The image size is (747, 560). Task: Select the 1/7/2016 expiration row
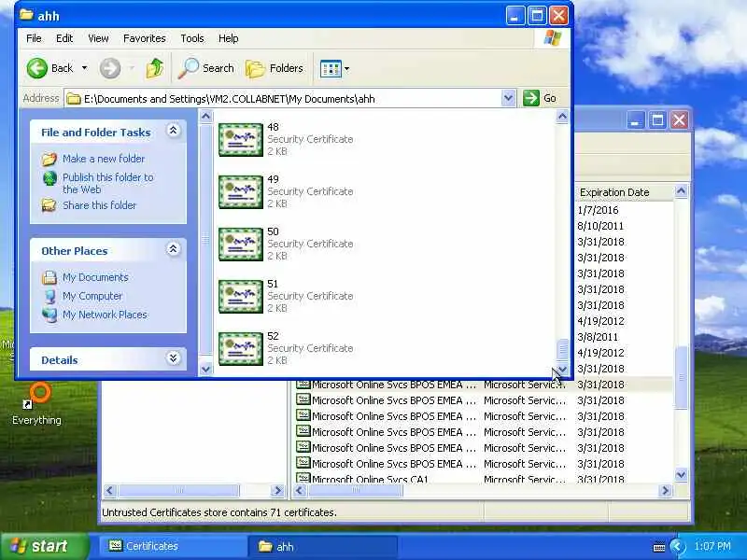pos(598,210)
